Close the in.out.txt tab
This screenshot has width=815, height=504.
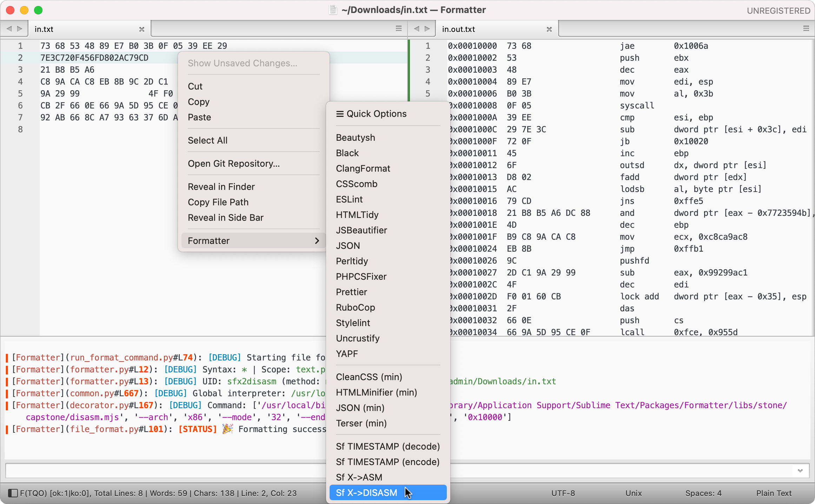(549, 29)
